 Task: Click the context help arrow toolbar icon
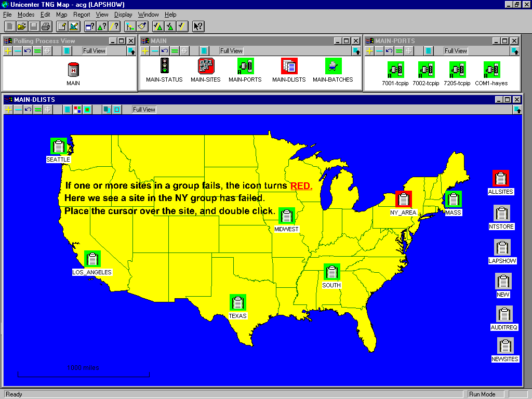198,26
